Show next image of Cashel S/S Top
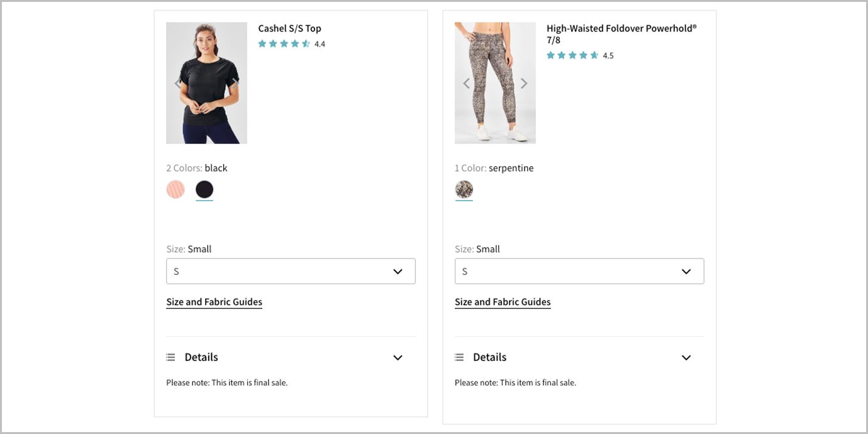Image resolution: width=868 pixels, height=434 pixels. point(235,83)
